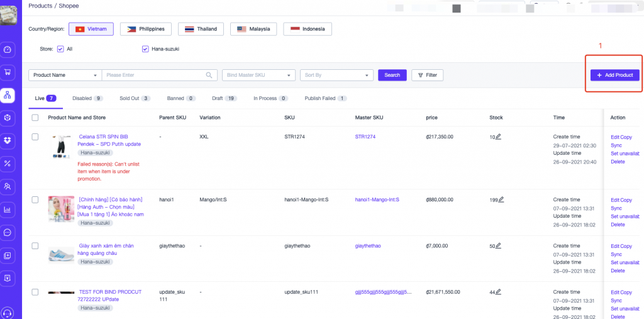
Task: Open the headset support icon at sidebar bottom
Action: [8, 313]
